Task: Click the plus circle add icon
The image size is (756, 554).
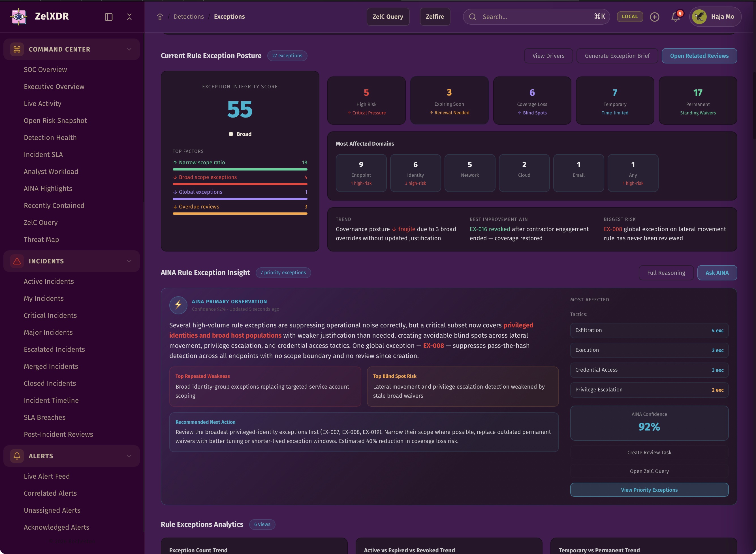Action: tap(654, 17)
